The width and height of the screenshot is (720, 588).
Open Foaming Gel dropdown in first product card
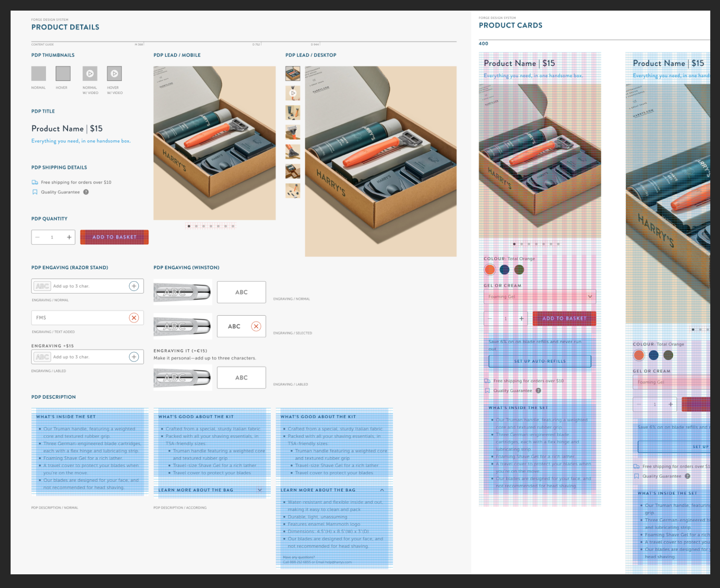(x=540, y=297)
